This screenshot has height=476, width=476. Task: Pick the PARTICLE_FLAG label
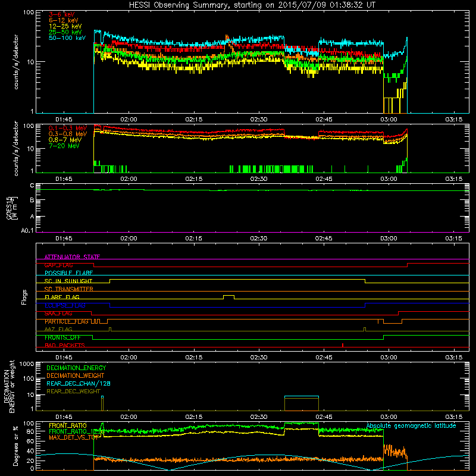pyautogui.click(x=67, y=321)
